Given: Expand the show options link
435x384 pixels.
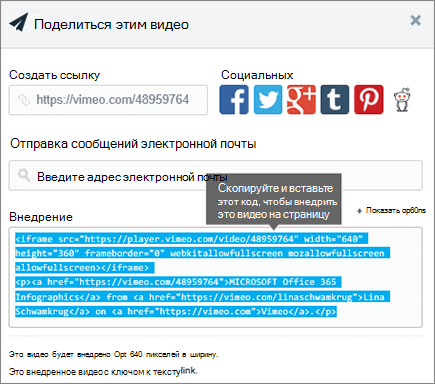Looking at the screenshot, I should pos(391,211).
